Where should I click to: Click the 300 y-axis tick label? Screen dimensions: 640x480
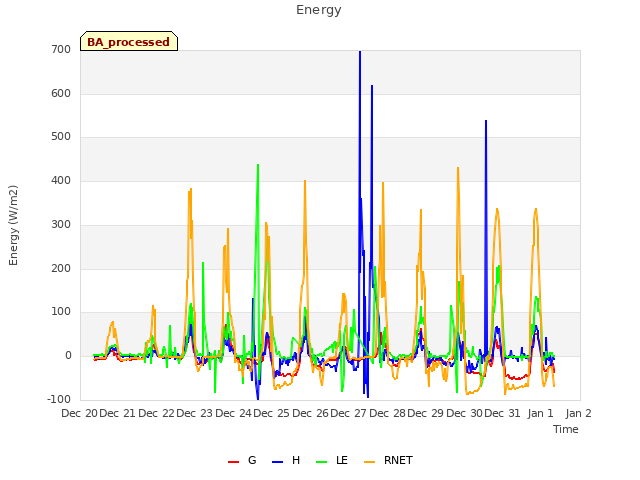61,224
